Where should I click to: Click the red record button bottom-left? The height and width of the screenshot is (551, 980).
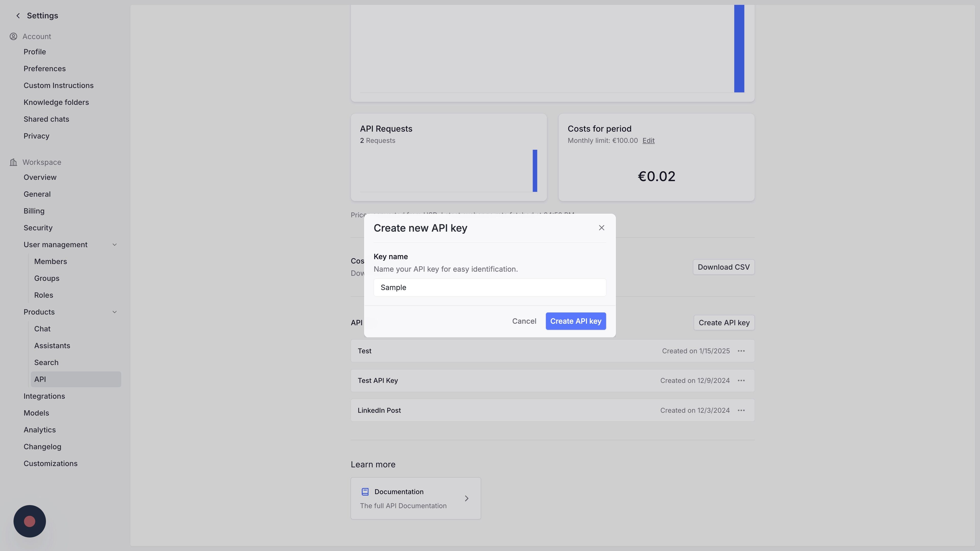click(x=30, y=521)
